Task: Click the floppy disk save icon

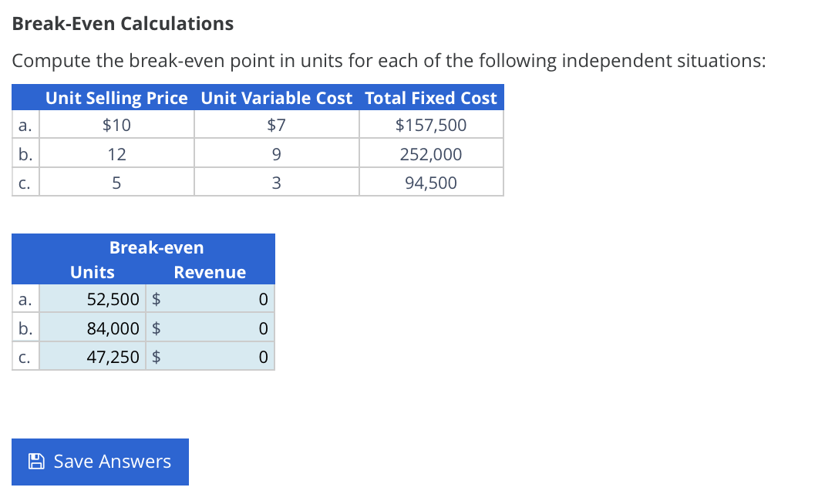Action: tap(35, 460)
